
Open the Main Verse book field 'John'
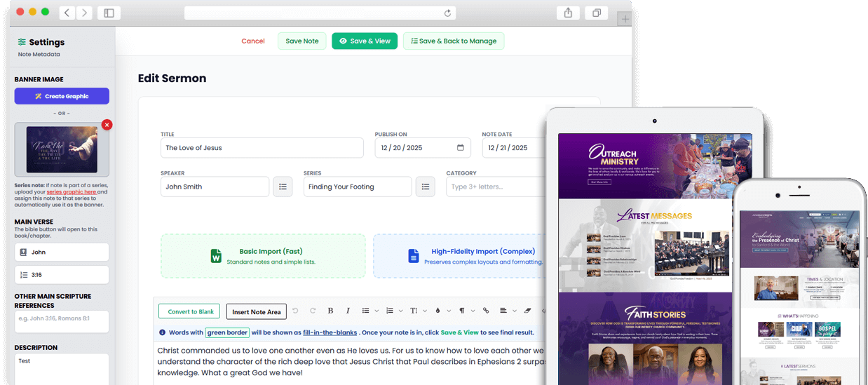coord(62,252)
